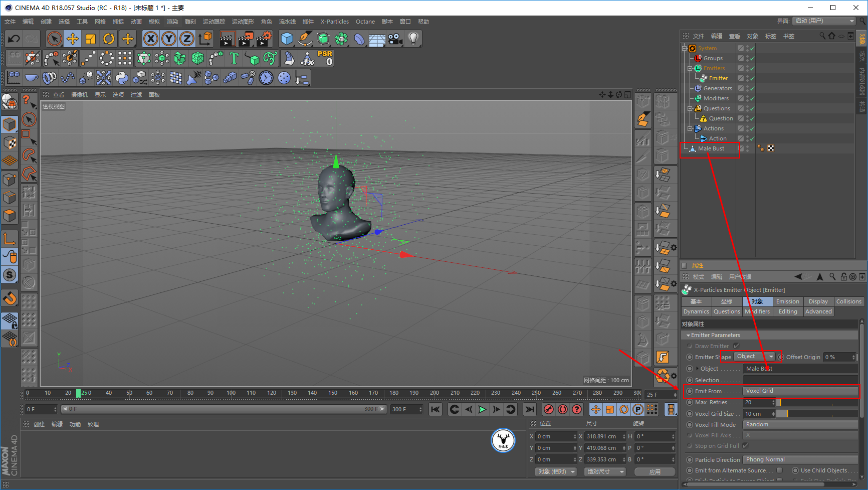The width and height of the screenshot is (868, 490).
Task: Open the Voxel Fill Mode dropdown showing Random
Action: [800, 424]
